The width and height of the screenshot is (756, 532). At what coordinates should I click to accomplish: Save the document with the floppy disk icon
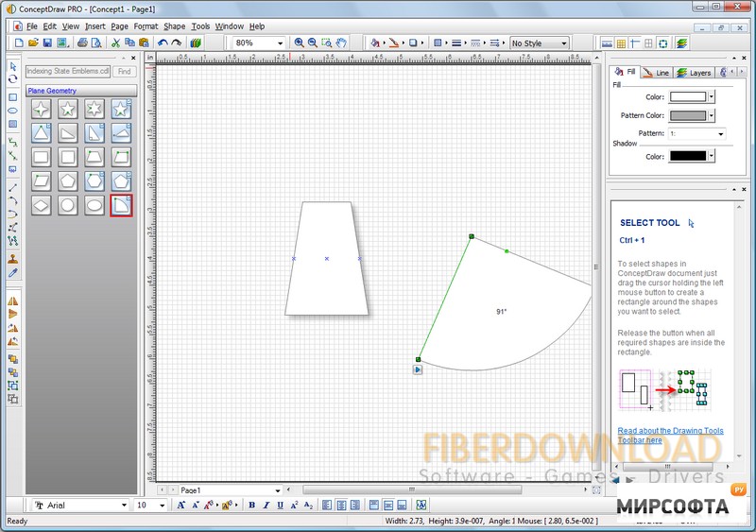(47, 43)
